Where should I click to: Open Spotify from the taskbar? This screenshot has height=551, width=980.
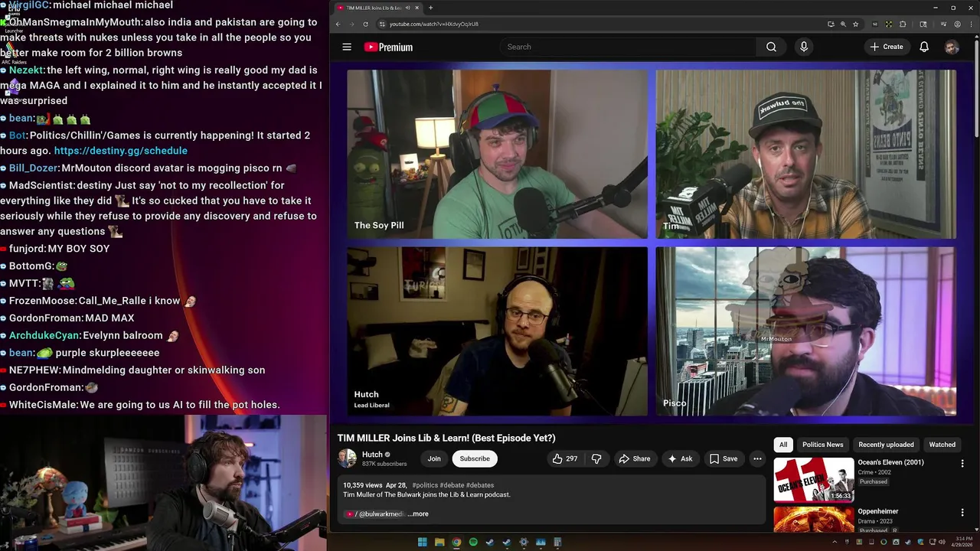coord(473,543)
